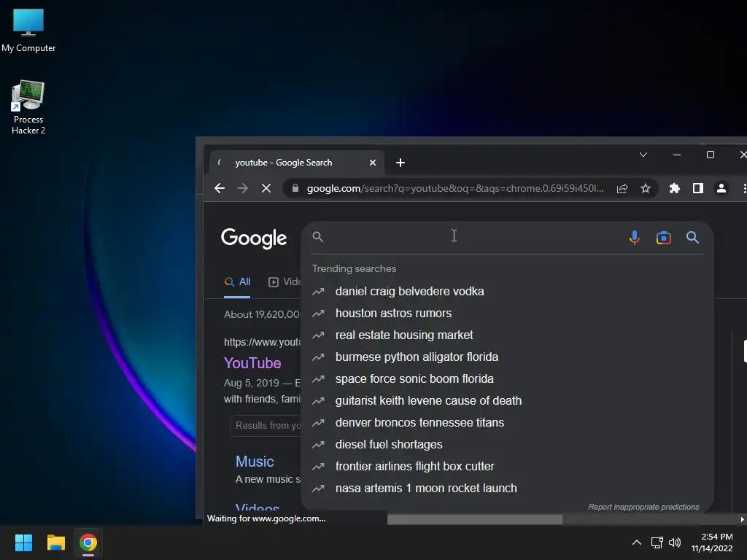
Task: Open a new tab with the plus button
Action: 400,163
